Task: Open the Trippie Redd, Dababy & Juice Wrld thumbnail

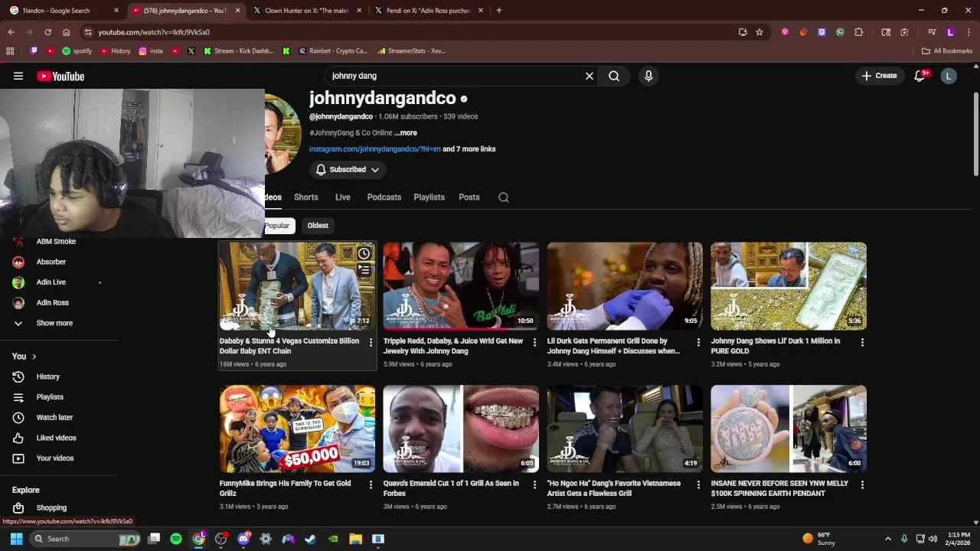Action: 461,286
